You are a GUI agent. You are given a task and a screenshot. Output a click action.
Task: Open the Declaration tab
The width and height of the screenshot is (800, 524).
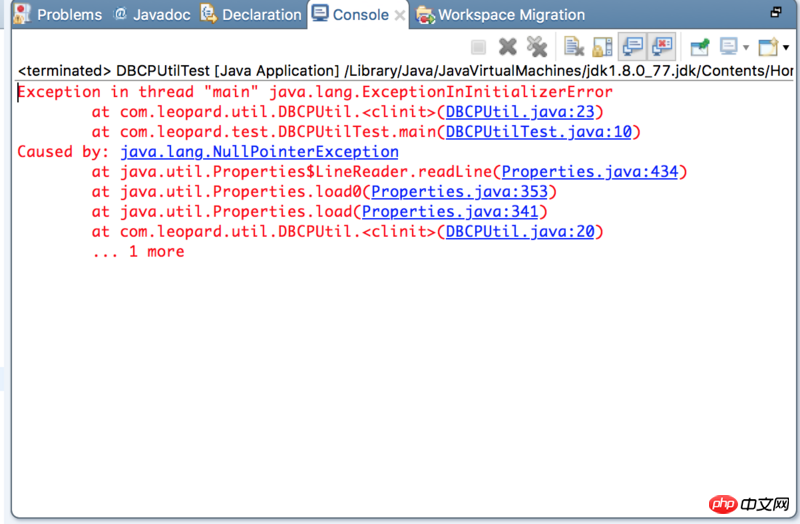coord(251,15)
